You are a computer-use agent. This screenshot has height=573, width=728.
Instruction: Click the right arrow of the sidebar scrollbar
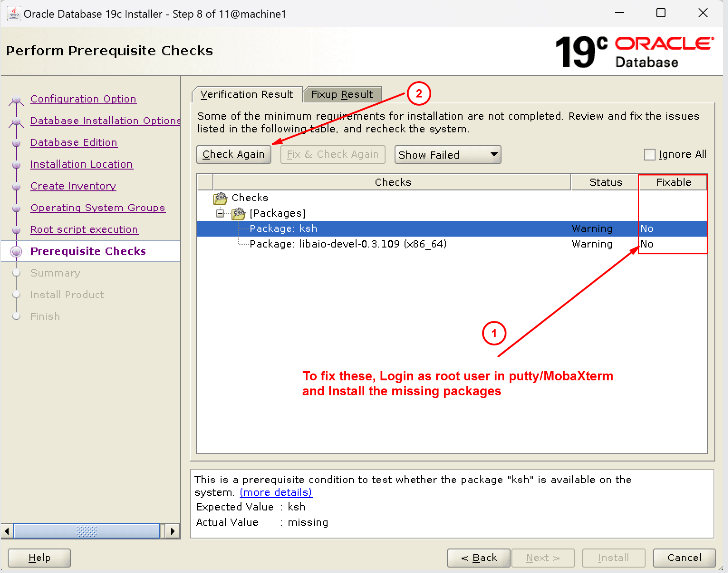pos(173,531)
